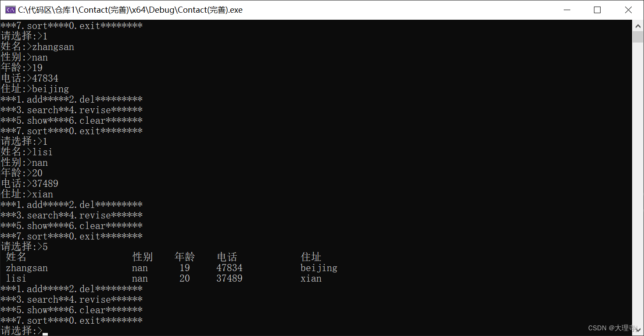Screen dimensions: 644x336
Task: Click the scrollbar up arrow
Action: (638, 26)
